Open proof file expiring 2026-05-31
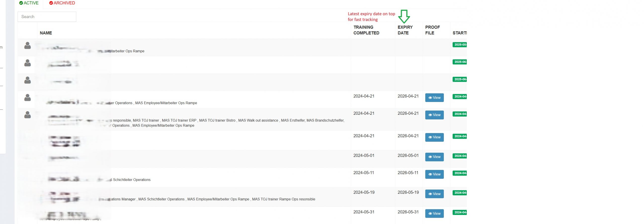 pos(434,214)
